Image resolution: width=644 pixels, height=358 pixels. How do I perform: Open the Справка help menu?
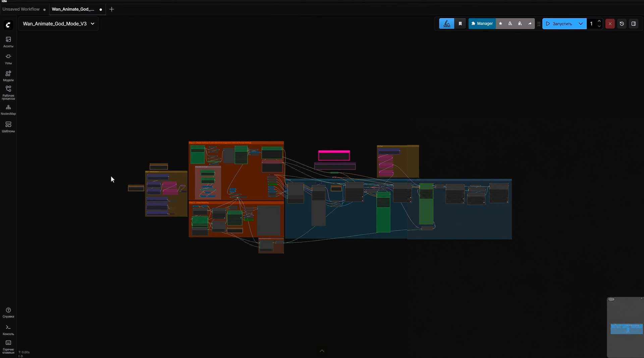click(x=8, y=312)
